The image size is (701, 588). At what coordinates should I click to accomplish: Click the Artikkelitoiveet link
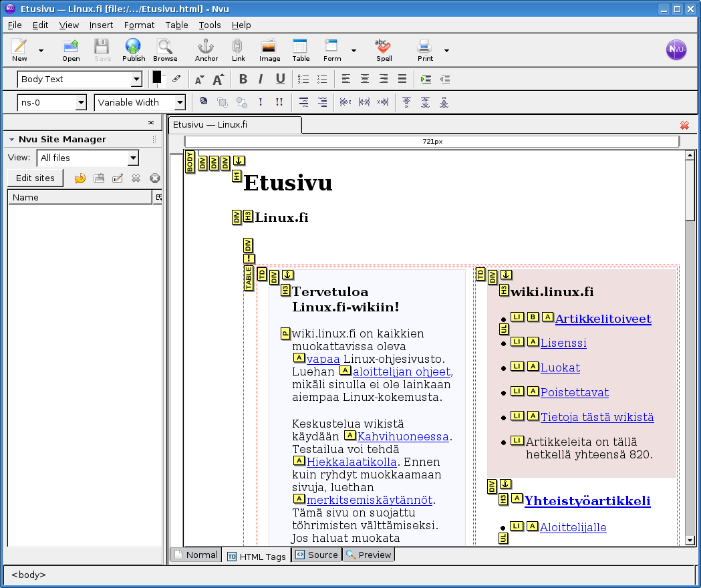click(x=603, y=319)
